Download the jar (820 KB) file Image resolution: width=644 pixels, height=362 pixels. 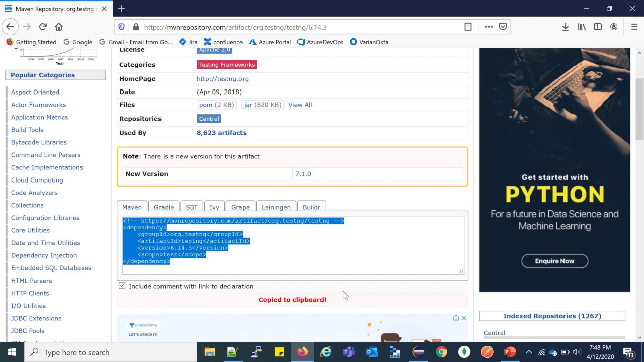(262, 105)
